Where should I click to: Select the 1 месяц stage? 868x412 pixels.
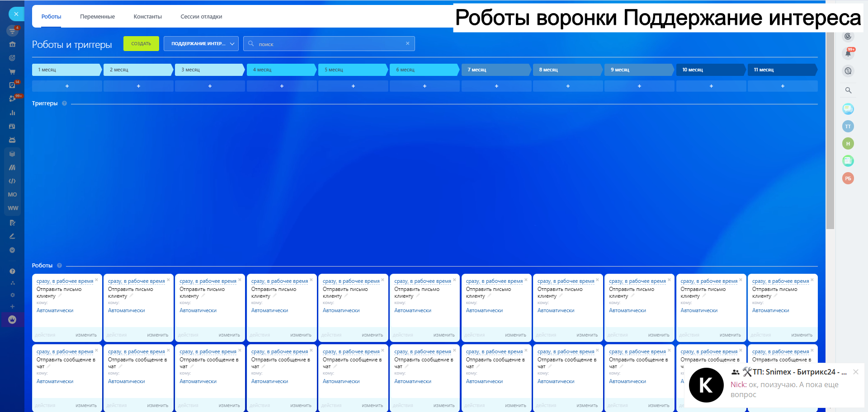click(x=67, y=70)
